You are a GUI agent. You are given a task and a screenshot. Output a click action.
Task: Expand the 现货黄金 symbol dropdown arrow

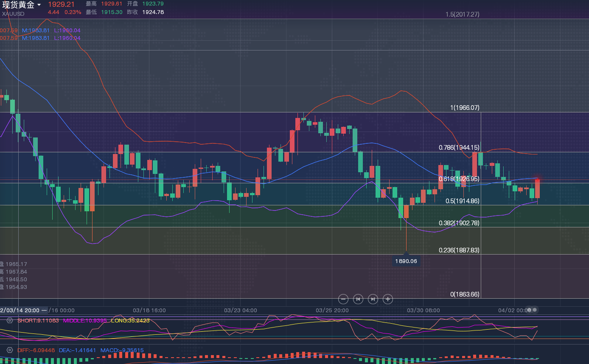39,5
